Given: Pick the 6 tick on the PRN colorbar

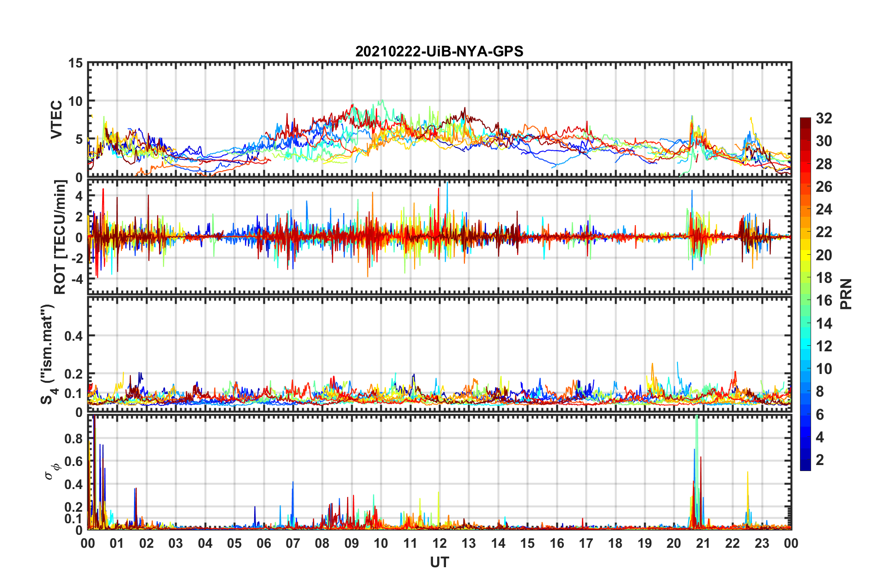Looking at the screenshot, I should [x=820, y=415].
